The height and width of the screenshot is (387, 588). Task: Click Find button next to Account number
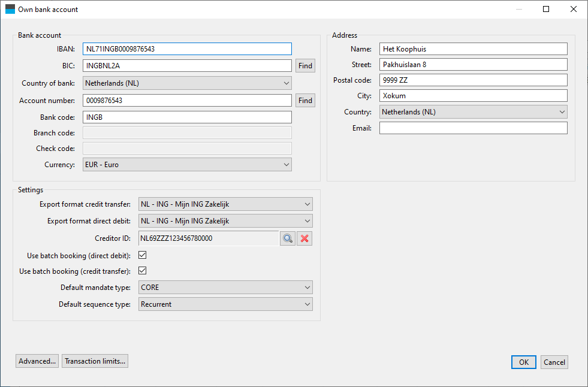click(x=305, y=101)
